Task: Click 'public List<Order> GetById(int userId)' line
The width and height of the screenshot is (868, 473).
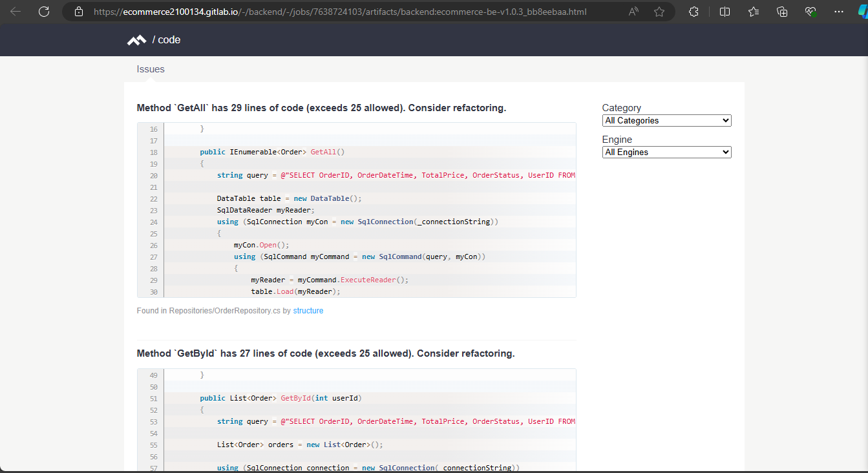Action: pyautogui.click(x=281, y=398)
